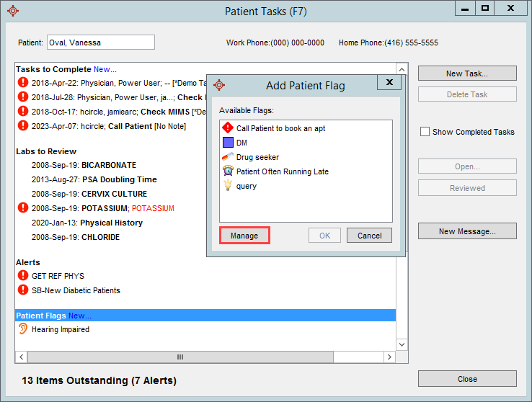532x402 pixels.
Task: Click the red alert icon on POTASSIUM lab row
Action: click(23, 208)
